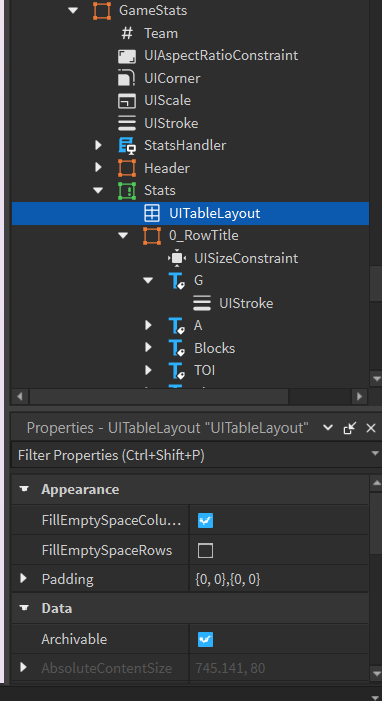Expand the Padding property

tap(24, 579)
